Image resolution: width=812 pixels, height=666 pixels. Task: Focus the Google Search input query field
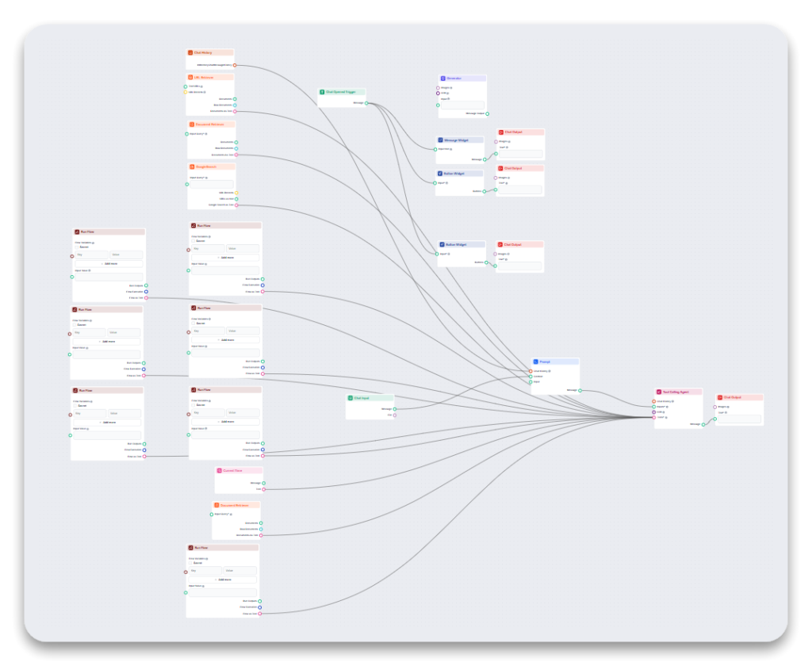click(212, 184)
